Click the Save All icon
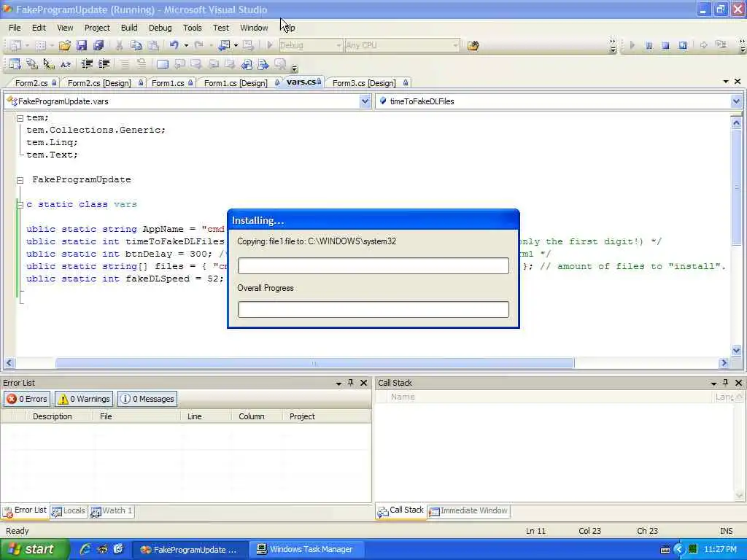The image size is (747, 560). click(x=98, y=45)
